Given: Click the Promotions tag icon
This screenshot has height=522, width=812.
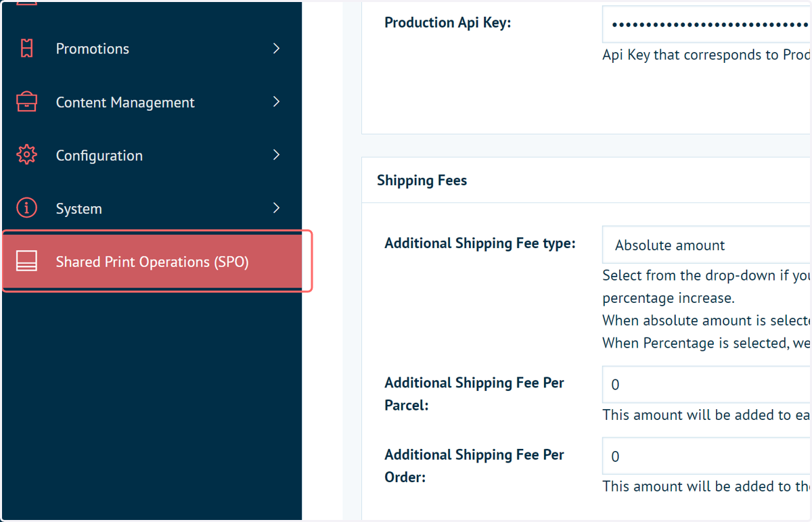Looking at the screenshot, I should [26, 49].
